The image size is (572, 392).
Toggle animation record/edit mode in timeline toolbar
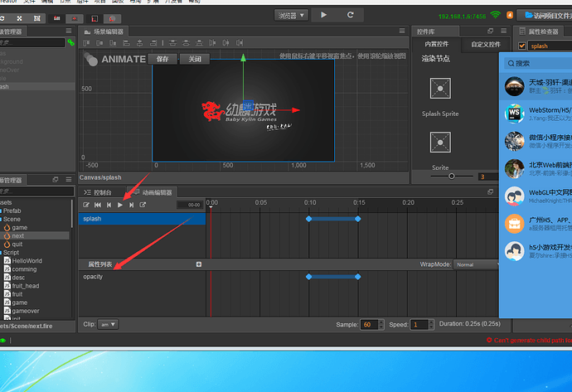click(86, 205)
